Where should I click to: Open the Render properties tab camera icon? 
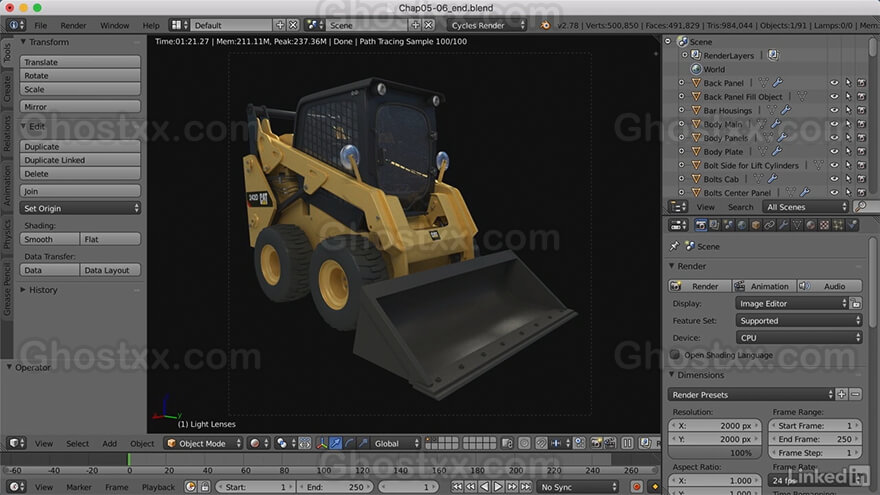tap(701, 225)
